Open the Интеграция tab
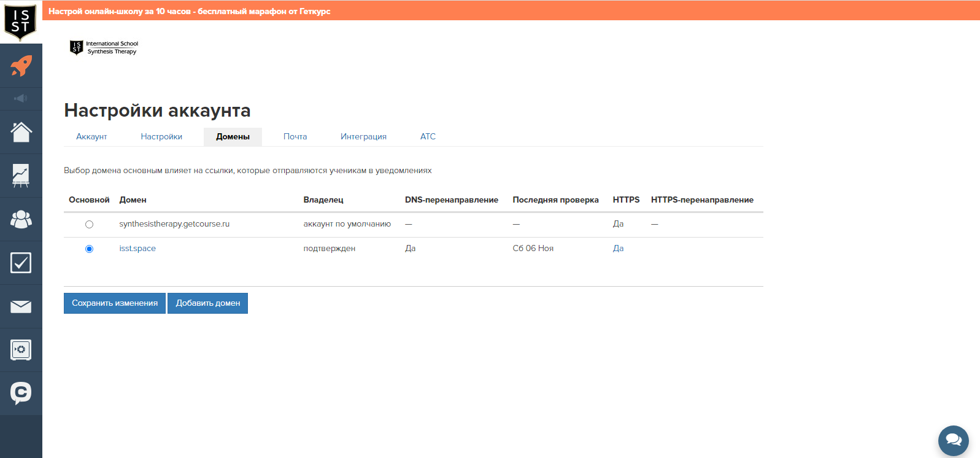This screenshot has height=458, width=980. point(363,137)
